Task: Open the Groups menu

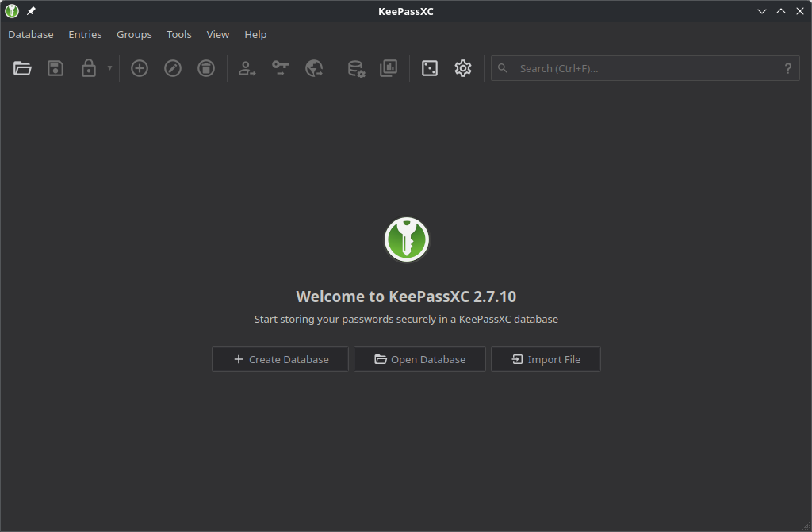Action: click(134, 35)
